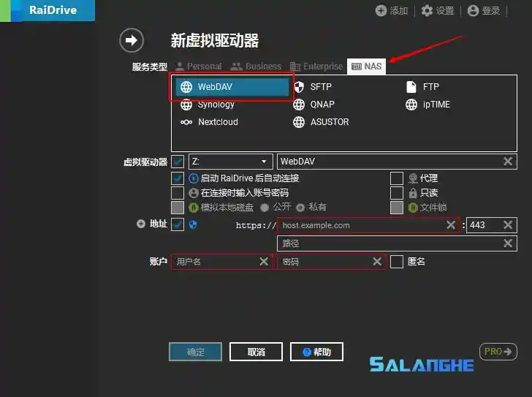Open the Z: drive letter dropdown
532x397 pixels.
(231, 162)
